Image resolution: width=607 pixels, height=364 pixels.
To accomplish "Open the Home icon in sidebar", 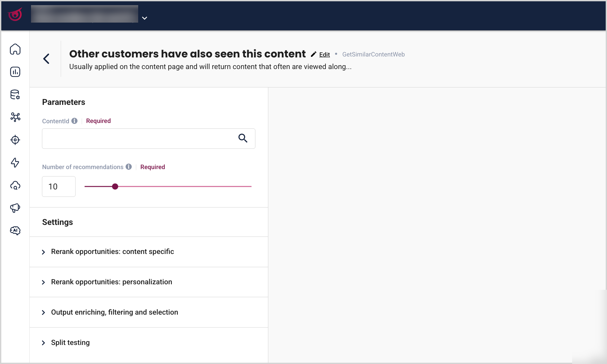I will 15,49.
